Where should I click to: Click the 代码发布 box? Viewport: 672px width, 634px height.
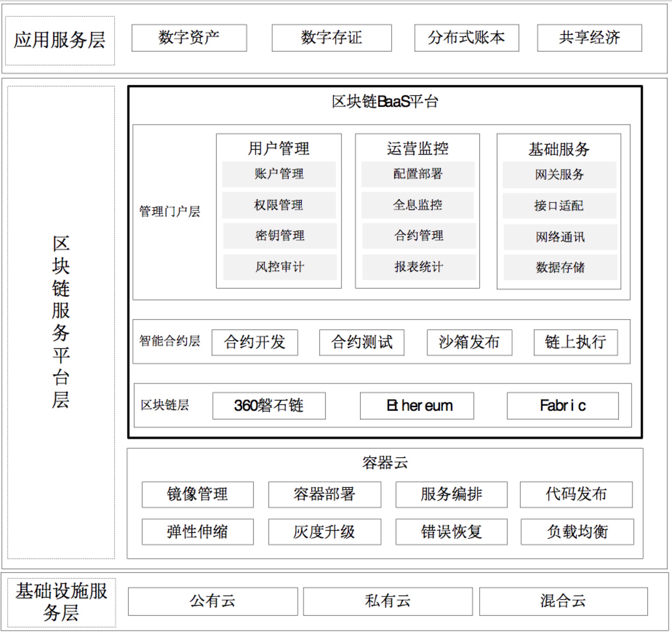(x=576, y=495)
